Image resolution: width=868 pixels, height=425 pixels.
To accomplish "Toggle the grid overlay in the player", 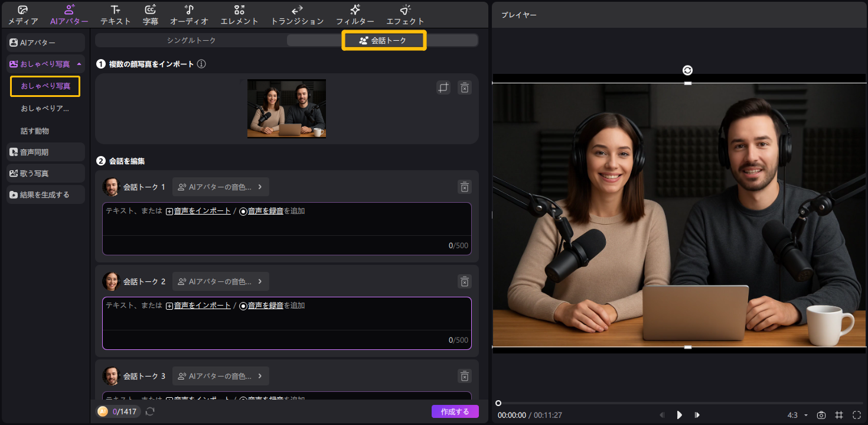I will pos(838,415).
